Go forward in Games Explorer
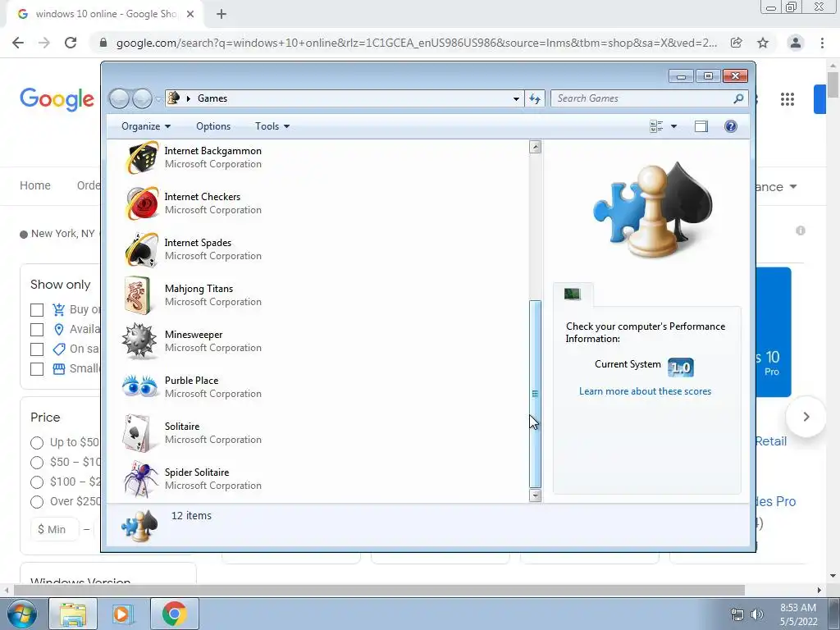This screenshot has height=630, width=840. tap(141, 98)
